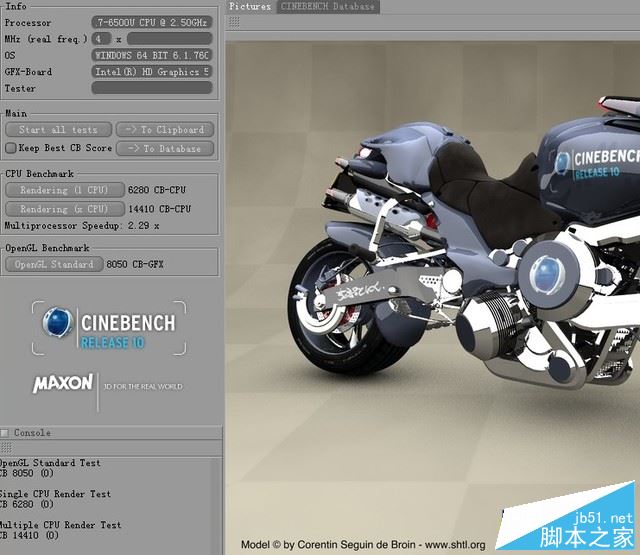Click the empty Tester name field

pyautogui.click(x=152, y=88)
